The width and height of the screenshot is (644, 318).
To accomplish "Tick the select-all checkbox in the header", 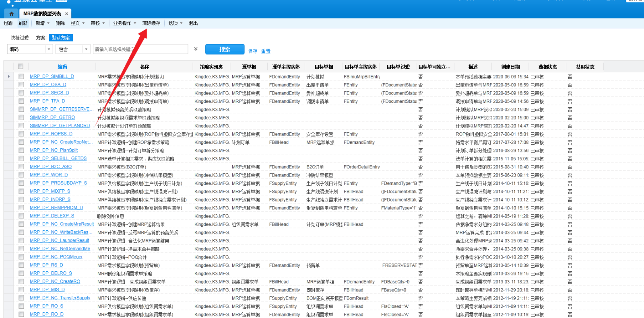I will click(21, 67).
